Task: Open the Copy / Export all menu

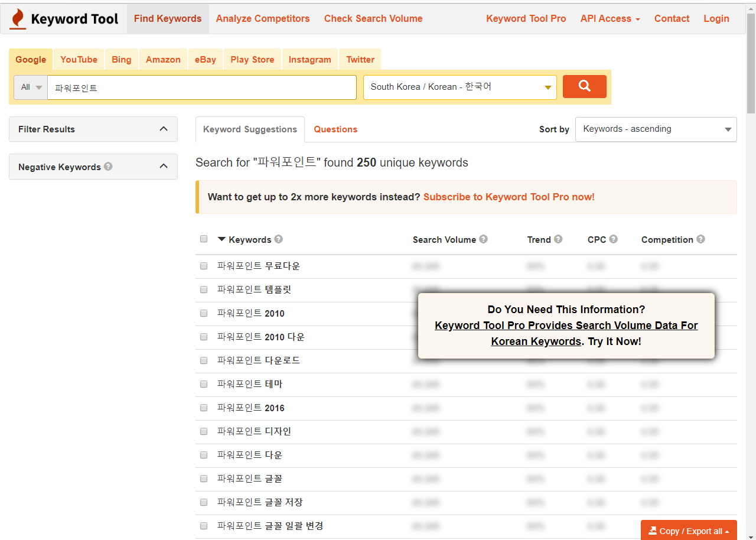Action: coord(689,531)
